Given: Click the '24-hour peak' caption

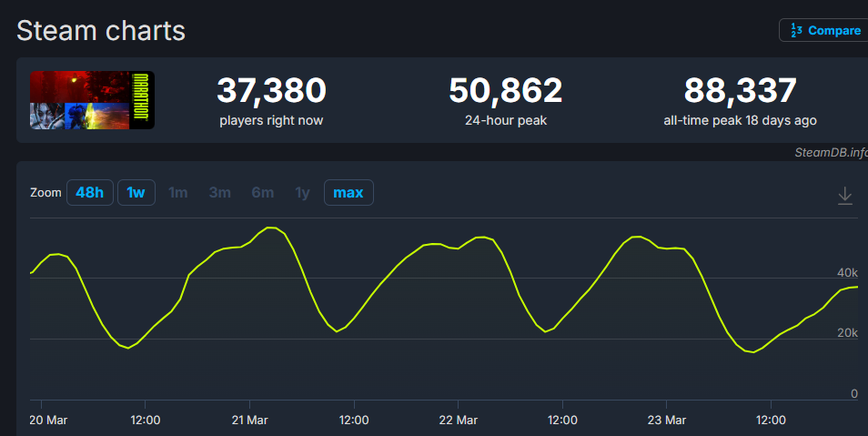Looking at the screenshot, I should 505,120.
